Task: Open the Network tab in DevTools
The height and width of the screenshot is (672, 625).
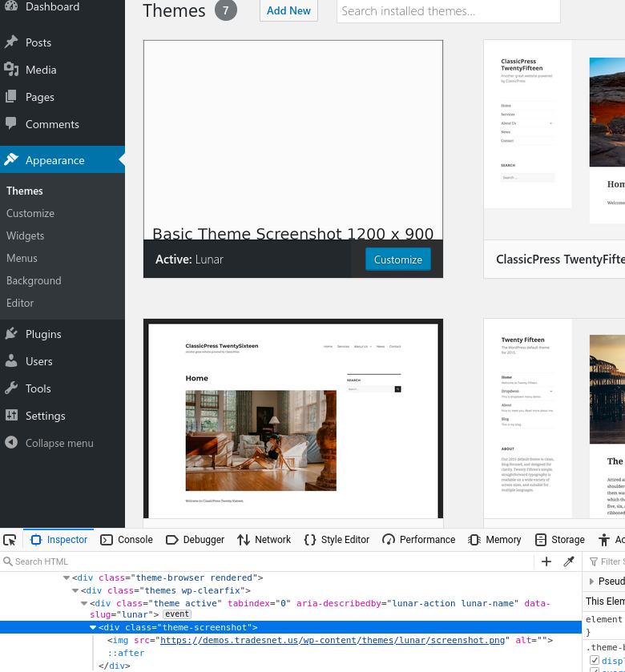Action: (x=264, y=540)
